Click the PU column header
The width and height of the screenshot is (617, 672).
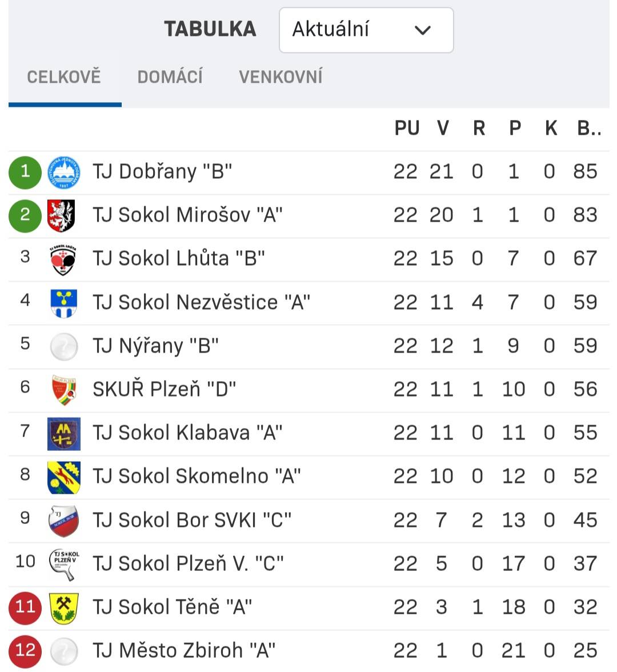[407, 129]
